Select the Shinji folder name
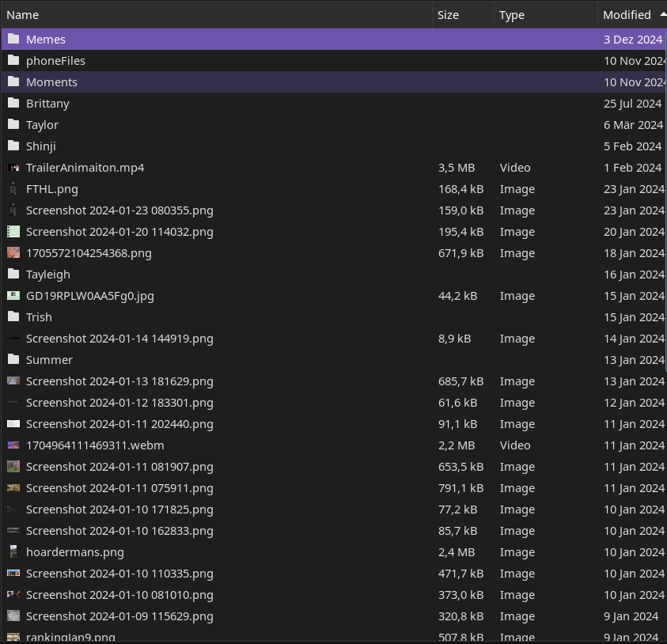Image resolution: width=667 pixels, height=644 pixels. pos(41,146)
